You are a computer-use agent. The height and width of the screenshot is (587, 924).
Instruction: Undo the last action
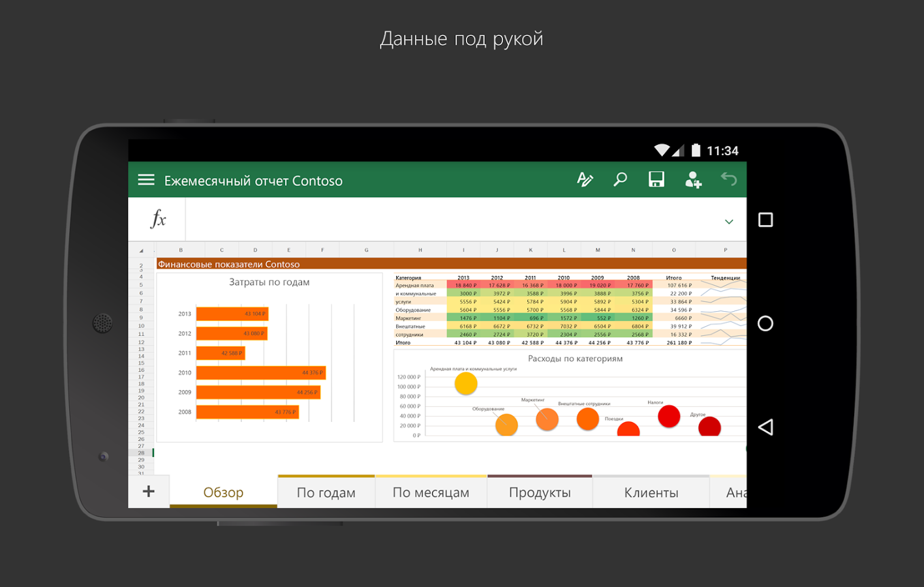729,179
